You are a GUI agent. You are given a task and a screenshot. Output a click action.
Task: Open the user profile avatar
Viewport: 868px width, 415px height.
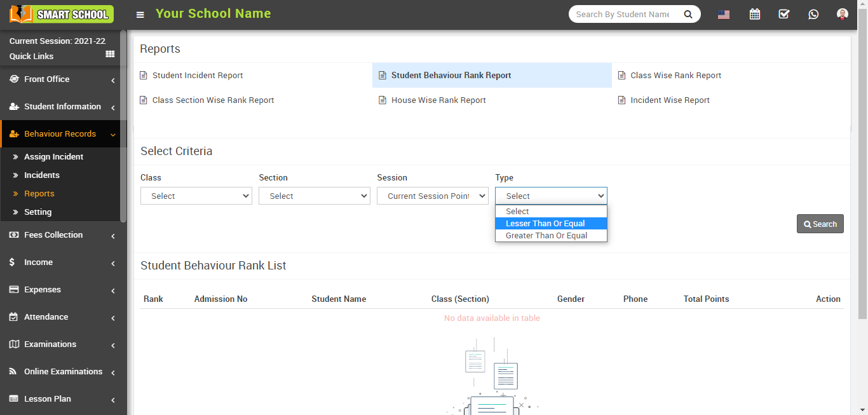pos(843,14)
